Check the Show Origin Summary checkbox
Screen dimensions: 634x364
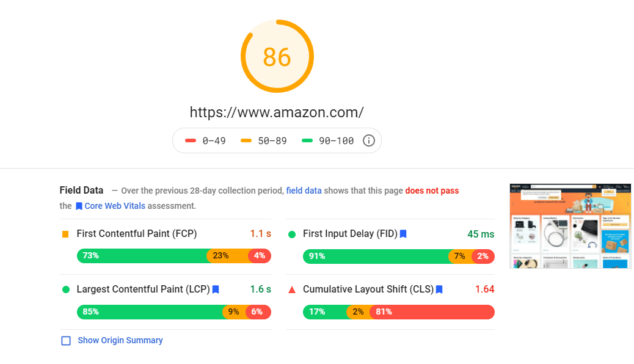pyautogui.click(x=66, y=341)
